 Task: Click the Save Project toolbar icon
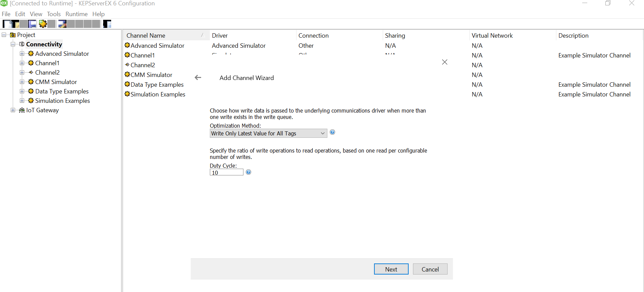(x=32, y=24)
